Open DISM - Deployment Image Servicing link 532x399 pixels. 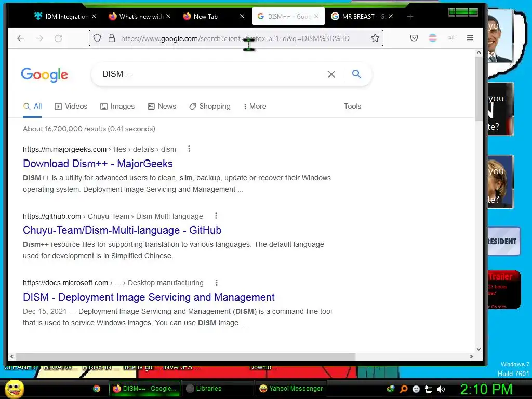(x=149, y=297)
